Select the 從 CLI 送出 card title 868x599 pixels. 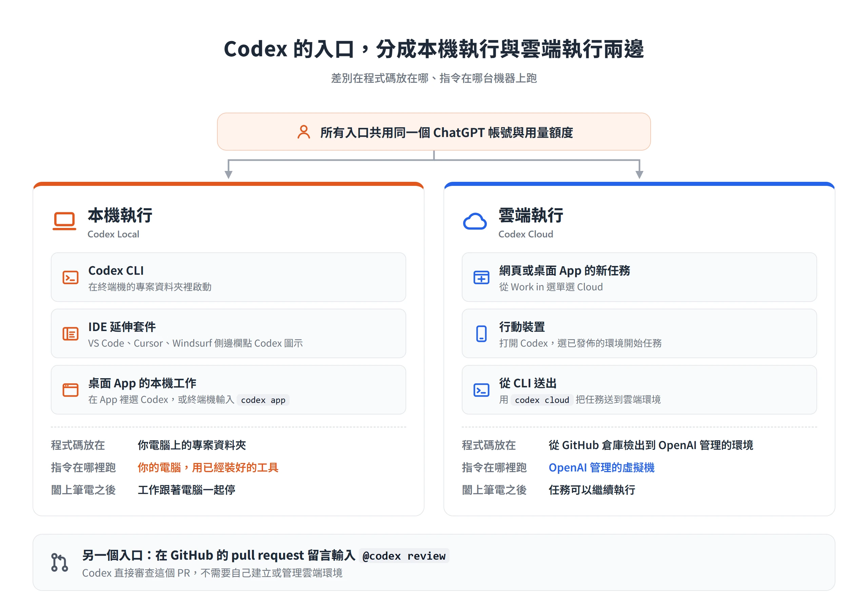[528, 383]
